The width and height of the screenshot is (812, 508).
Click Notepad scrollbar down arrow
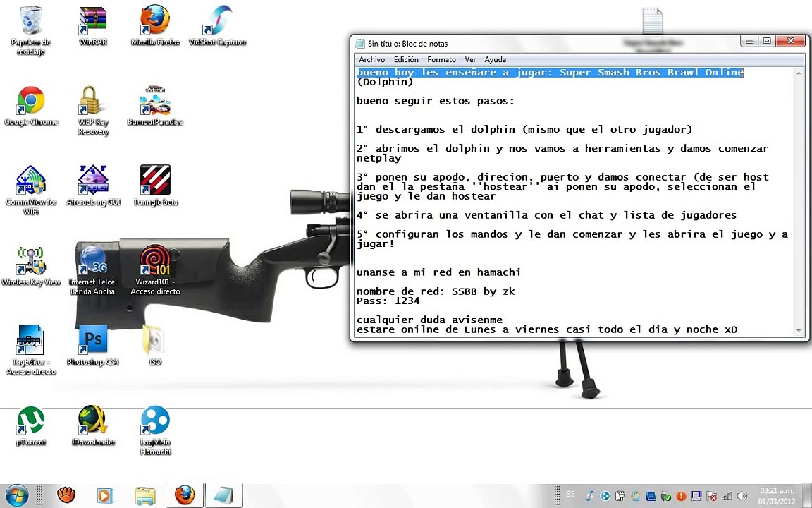(x=798, y=330)
